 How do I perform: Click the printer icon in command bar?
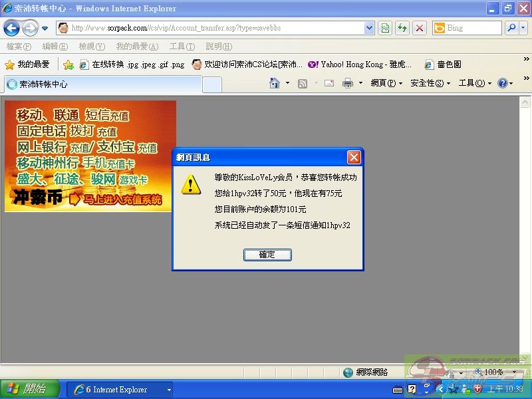347,83
